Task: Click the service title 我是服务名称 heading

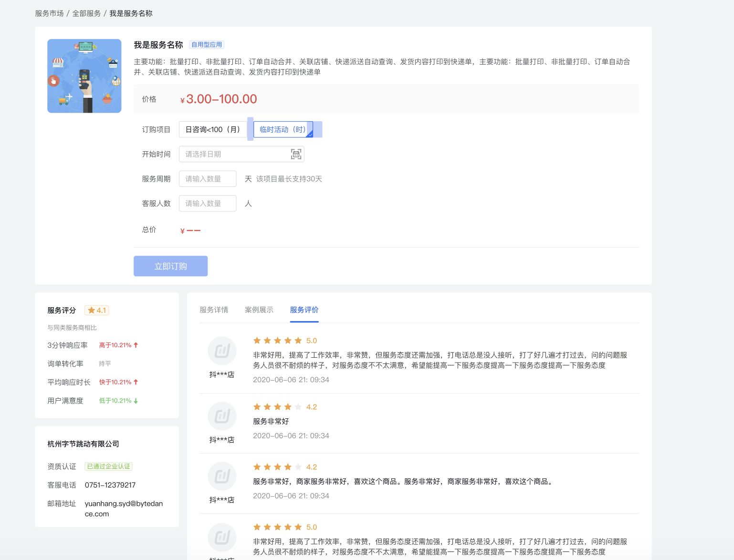Action: point(158,45)
